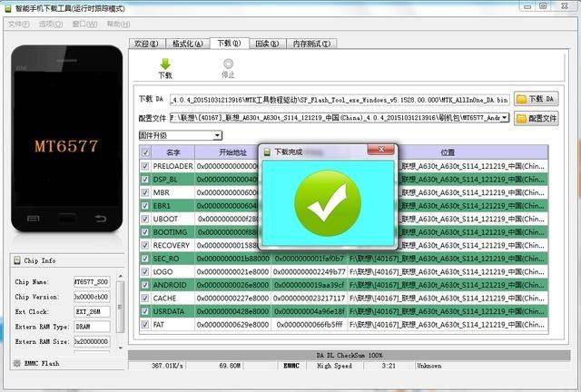
Task: Select the Download (下载) tab
Action: coord(229,43)
